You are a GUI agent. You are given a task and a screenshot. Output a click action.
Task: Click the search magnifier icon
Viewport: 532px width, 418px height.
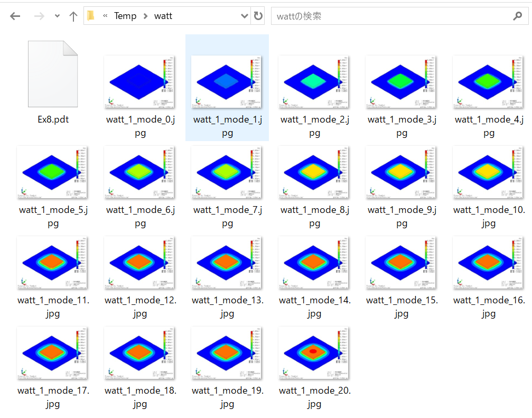pos(517,16)
